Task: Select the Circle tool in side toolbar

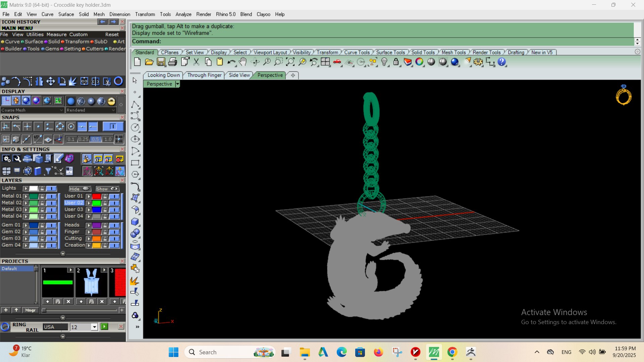Action: [x=135, y=127]
